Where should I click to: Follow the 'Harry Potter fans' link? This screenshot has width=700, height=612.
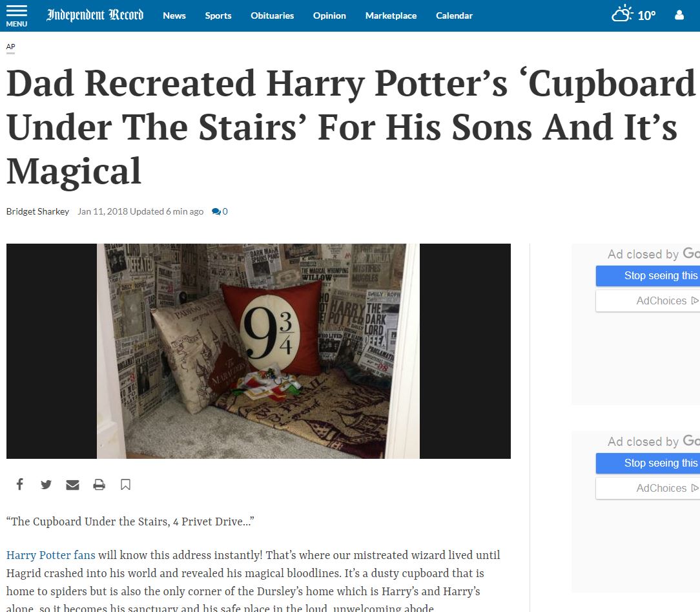click(51, 555)
